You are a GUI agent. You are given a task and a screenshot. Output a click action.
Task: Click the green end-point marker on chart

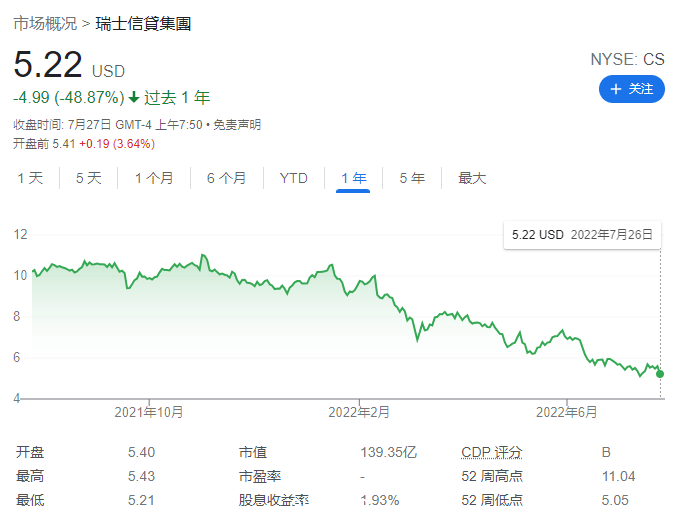tap(660, 374)
